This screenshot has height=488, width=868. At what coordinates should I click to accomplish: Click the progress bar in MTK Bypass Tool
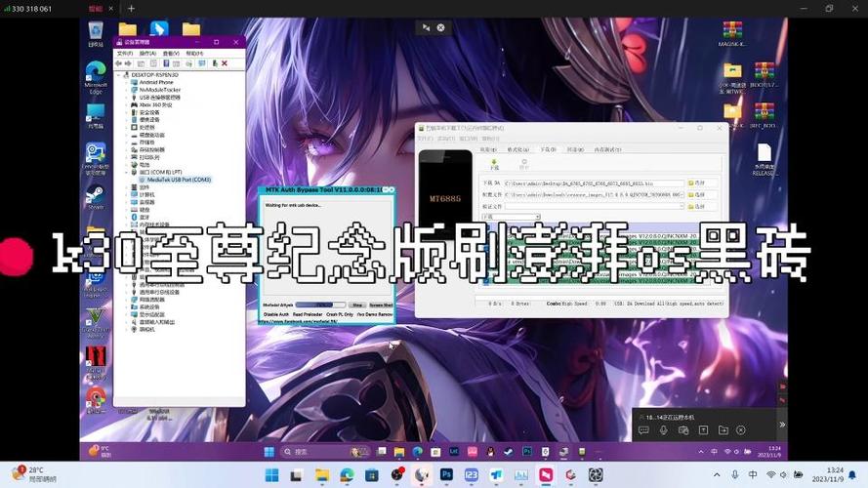320,305
